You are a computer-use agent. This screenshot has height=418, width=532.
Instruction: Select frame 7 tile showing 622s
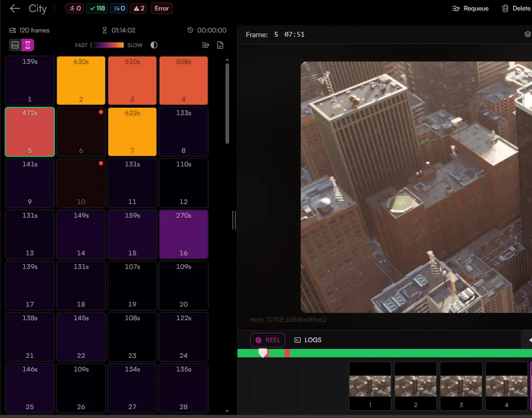pos(132,132)
